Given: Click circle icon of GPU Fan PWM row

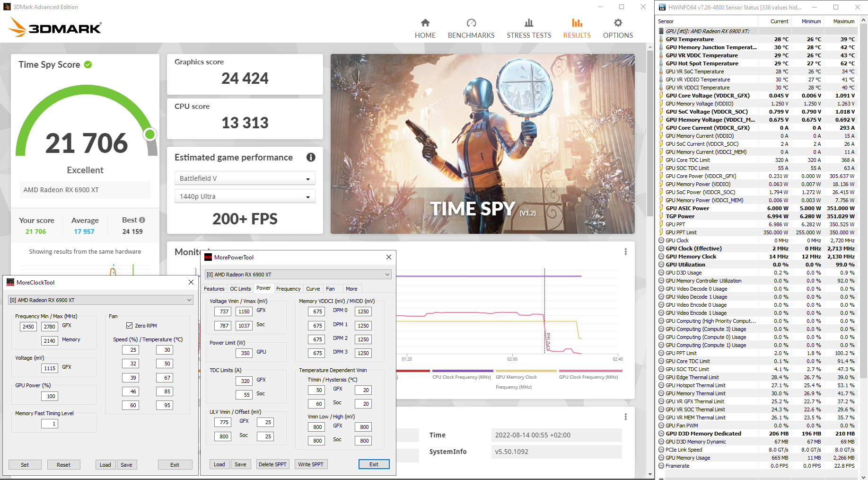Looking at the screenshot, I should [x=661, y=426].
